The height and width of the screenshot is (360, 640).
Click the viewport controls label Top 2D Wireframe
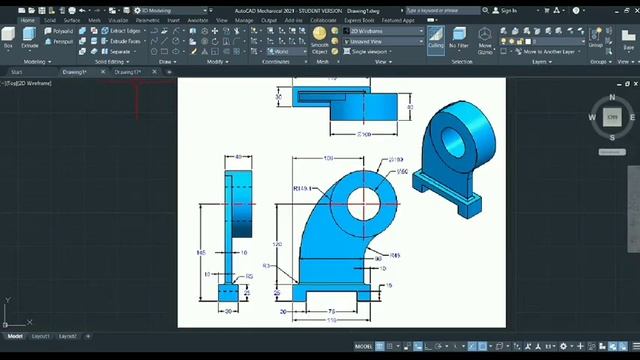[x=26, y=83]
